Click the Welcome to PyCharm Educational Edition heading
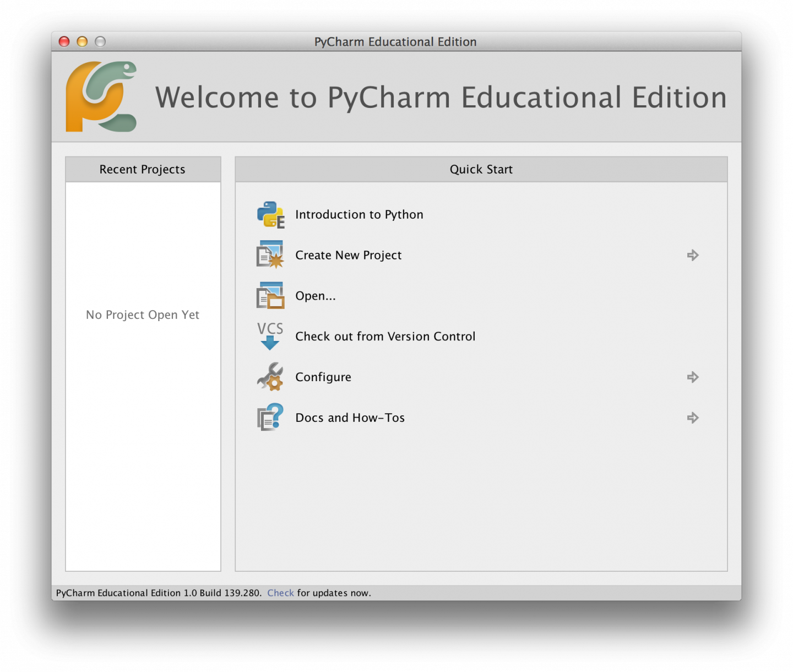The height and width of the screenshot is (672, 793). click(441, 97)
